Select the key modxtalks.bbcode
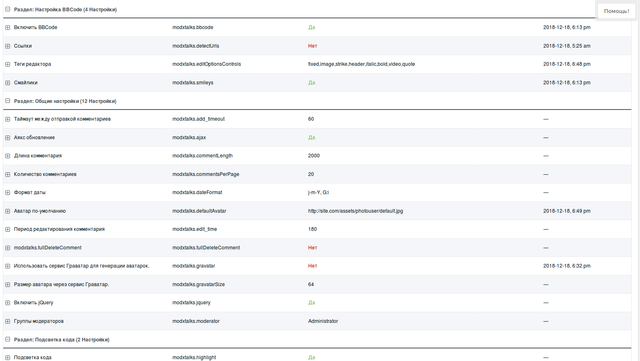 193,27
